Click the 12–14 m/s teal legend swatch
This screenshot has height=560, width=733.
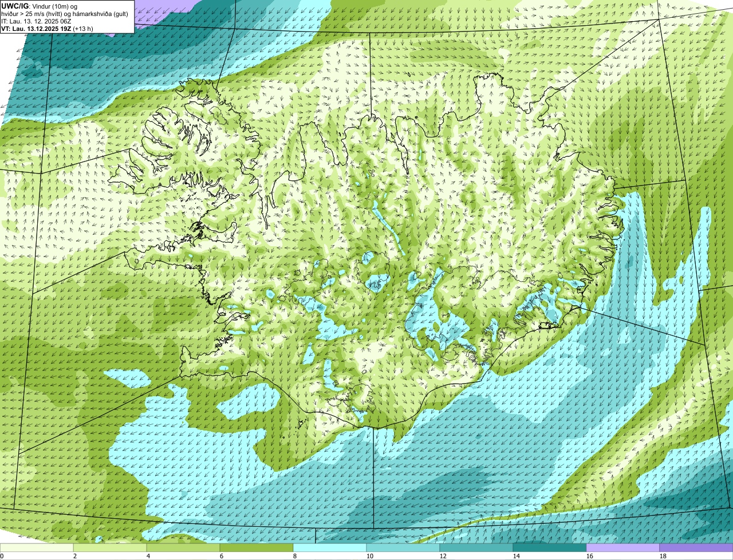click(x=476, y=547)
